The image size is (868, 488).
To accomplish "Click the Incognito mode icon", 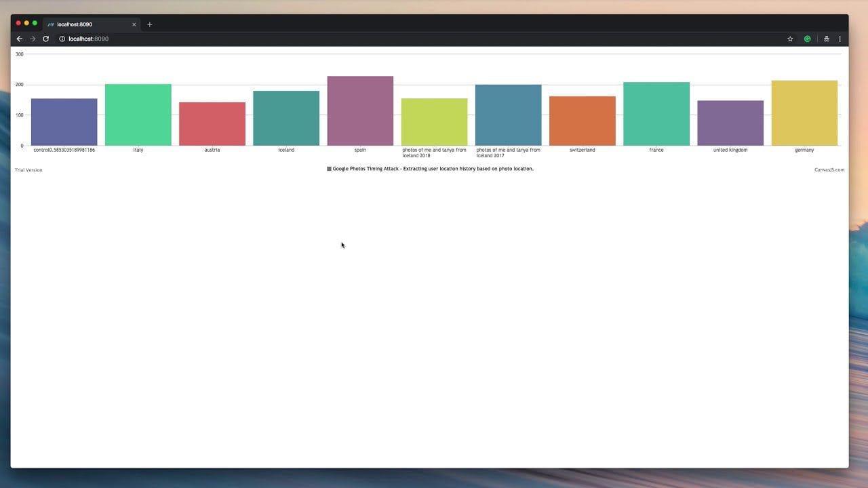I will [826, 39].
